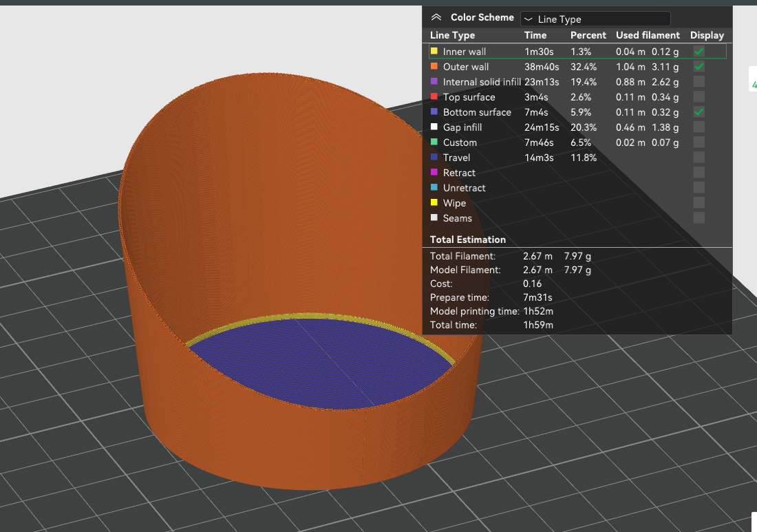Click the green Custom color swatch
The height and width of the screenshot is (532, 757).
tap(434, 142)
